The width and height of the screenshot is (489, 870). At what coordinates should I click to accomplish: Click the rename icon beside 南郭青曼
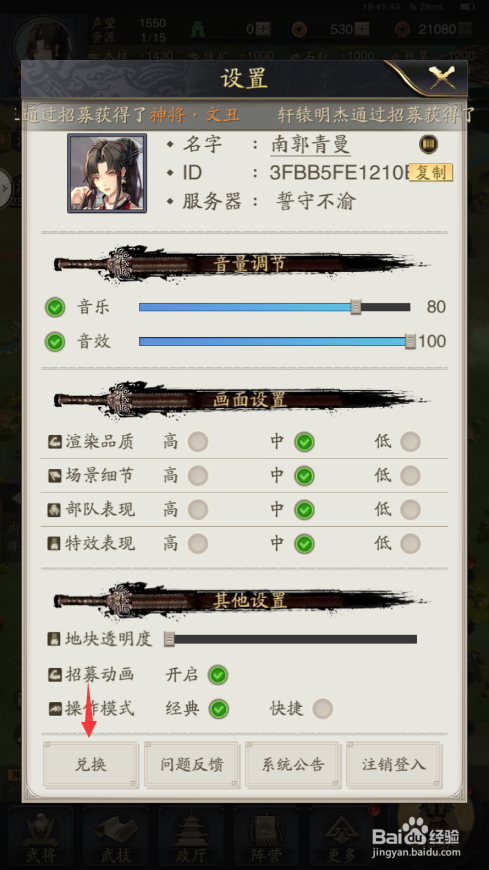point(428,144)
